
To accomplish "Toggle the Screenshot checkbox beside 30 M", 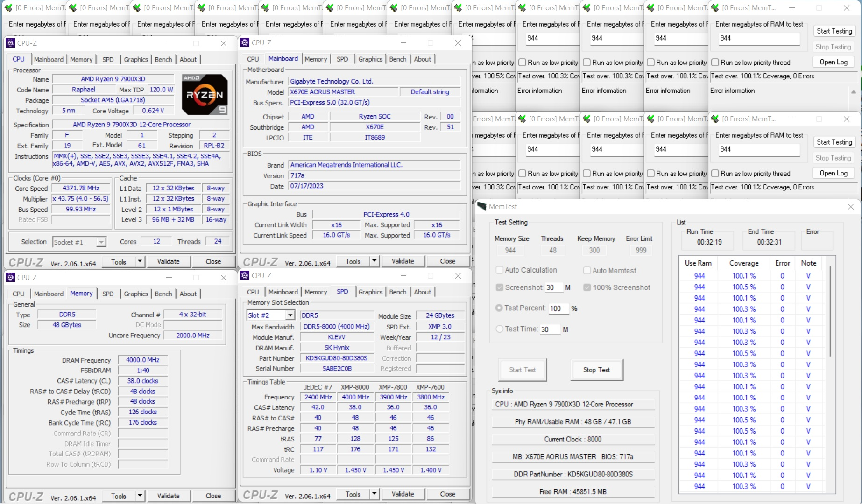I will pyautogui.click(x=500, y=287).
